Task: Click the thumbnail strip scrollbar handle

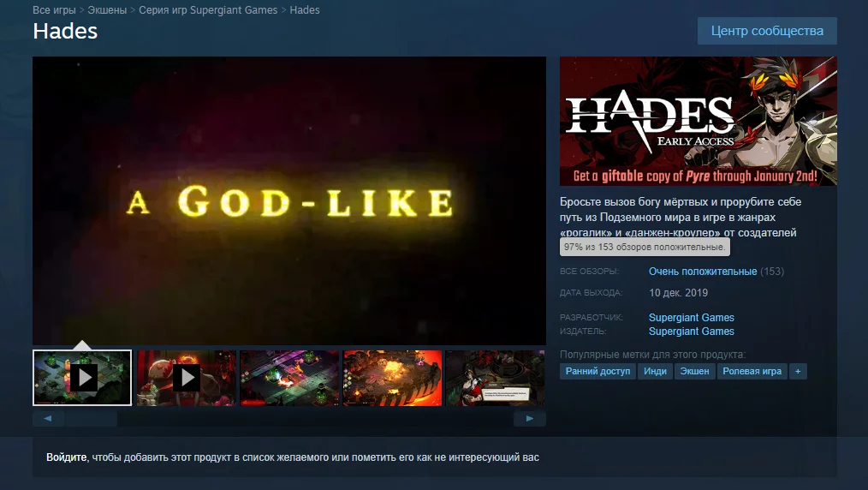Action: point(91,419)
